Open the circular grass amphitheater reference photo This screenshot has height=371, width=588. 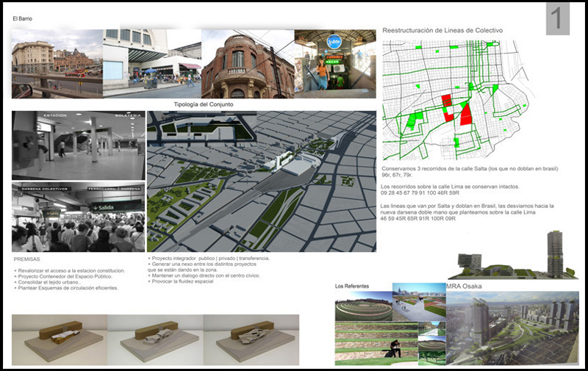pos(364,306)
